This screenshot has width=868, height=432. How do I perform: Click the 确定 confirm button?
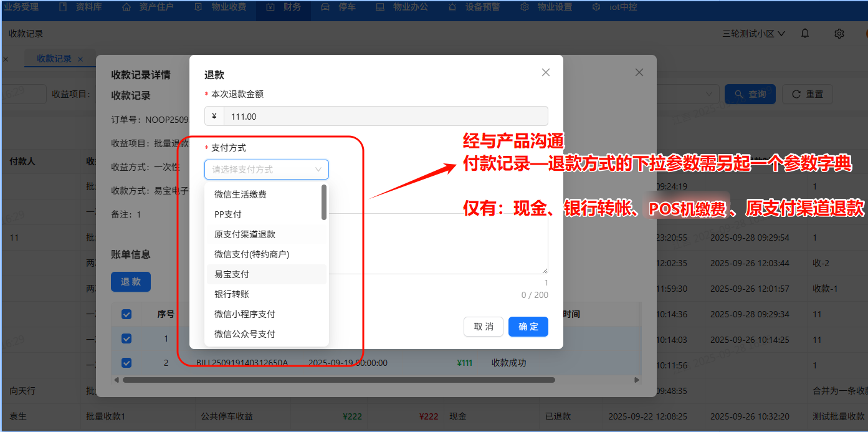coord(528,327)
